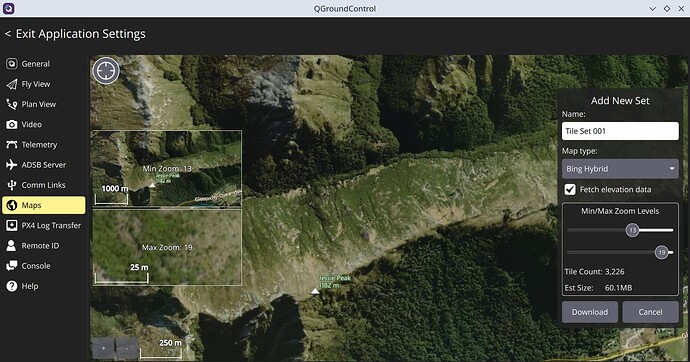Click the Remote ID person icon
Screen dimensions: 690x362
(x=11, y=246)
